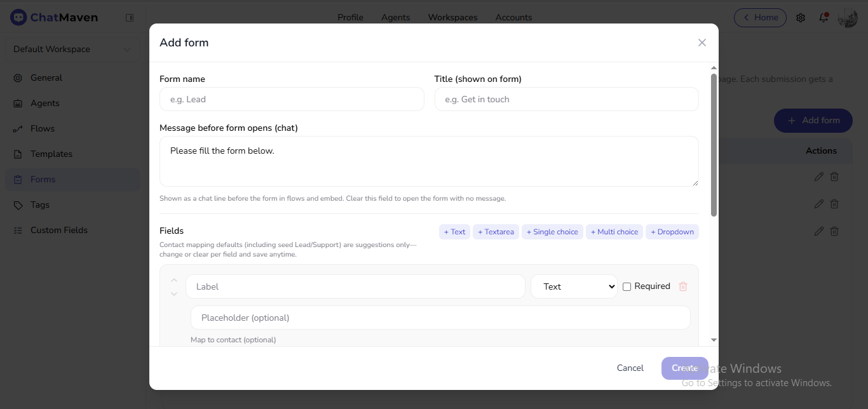
Task: Open the field type Text dropdown
Action: [574, 286]
